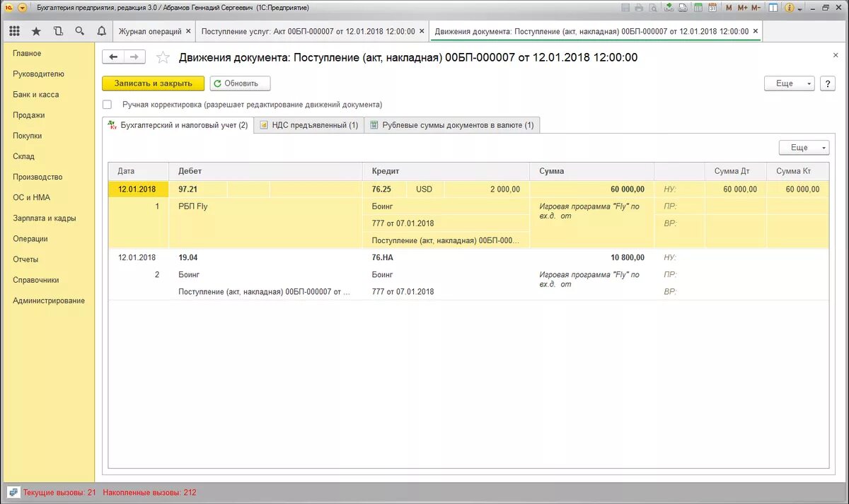Click the Дебет column header
The height and width of the screenshot is (504, 849).
click(x=265, y=171)
